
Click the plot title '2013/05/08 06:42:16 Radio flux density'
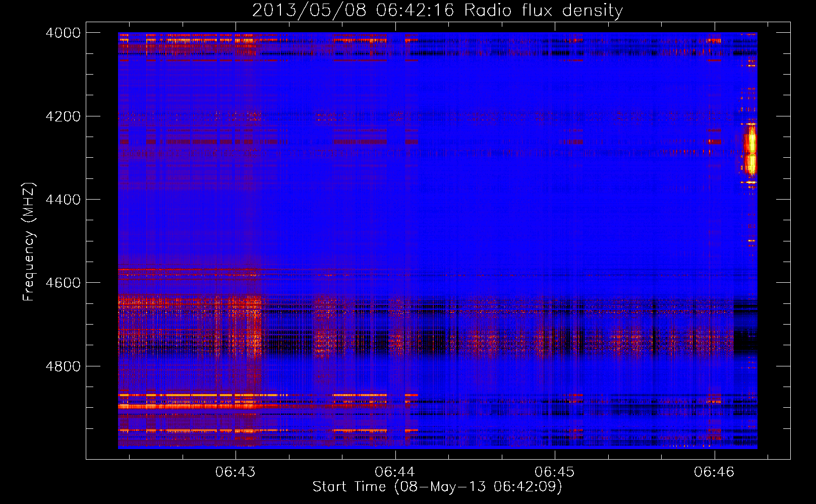click(x=437, y=10)
